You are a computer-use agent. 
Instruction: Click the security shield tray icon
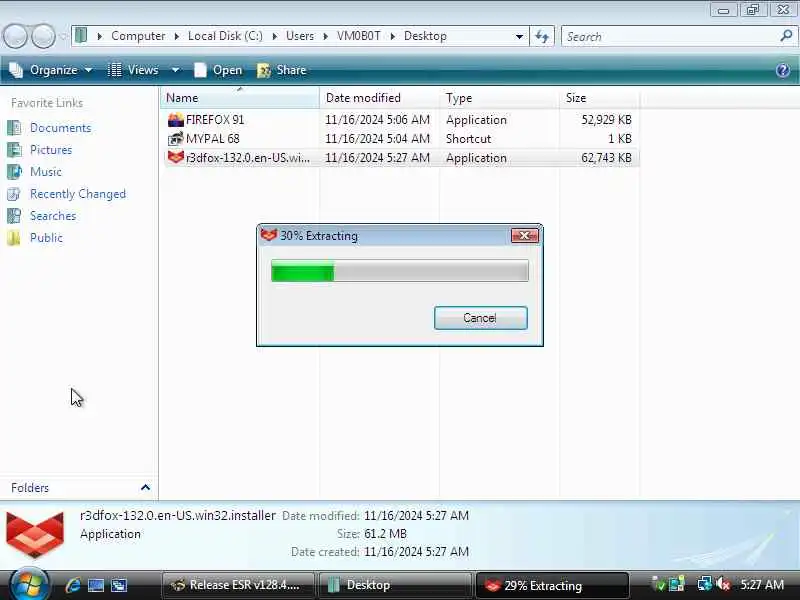pos(659,584)
